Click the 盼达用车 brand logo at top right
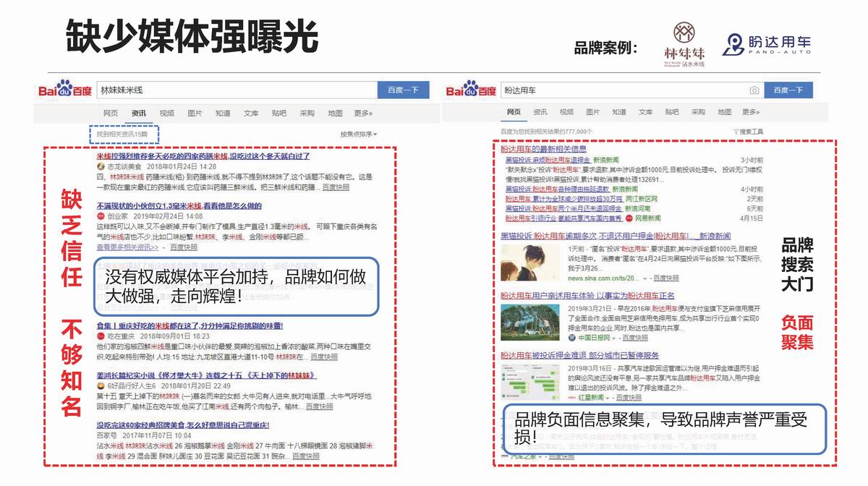This screenshot has height=486, width=868. click(767, 45)
